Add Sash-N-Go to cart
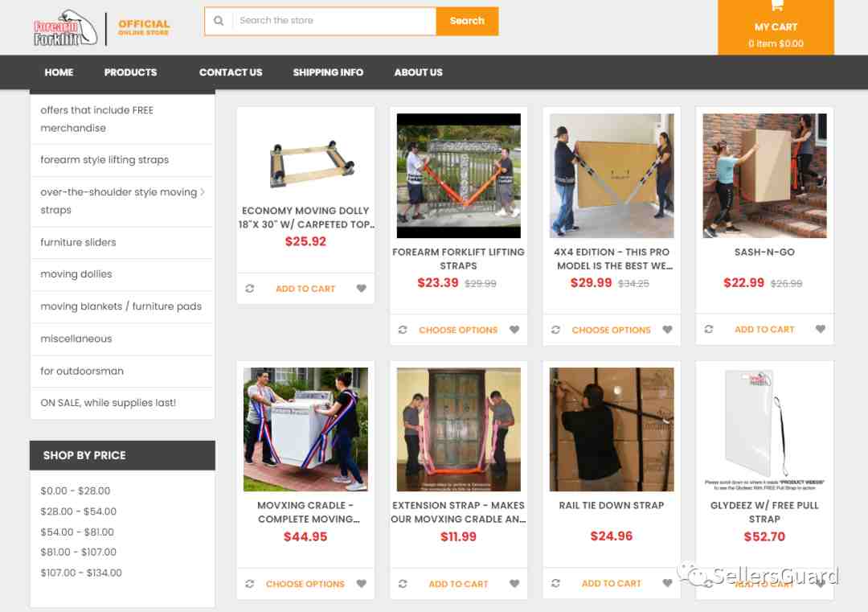This screenshot has height=612, width=868. tap(764, 330)
